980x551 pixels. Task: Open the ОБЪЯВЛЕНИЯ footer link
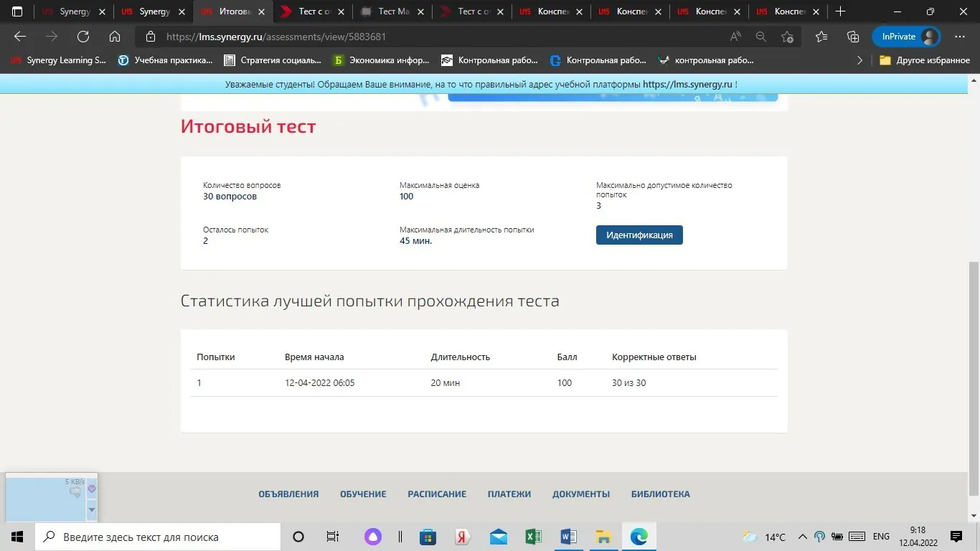tap(288, 494)
